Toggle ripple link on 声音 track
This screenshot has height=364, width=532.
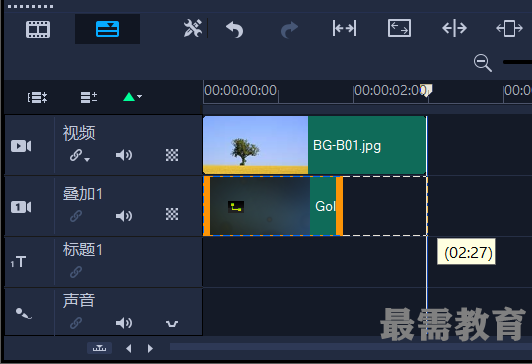(x=76, y=323)
